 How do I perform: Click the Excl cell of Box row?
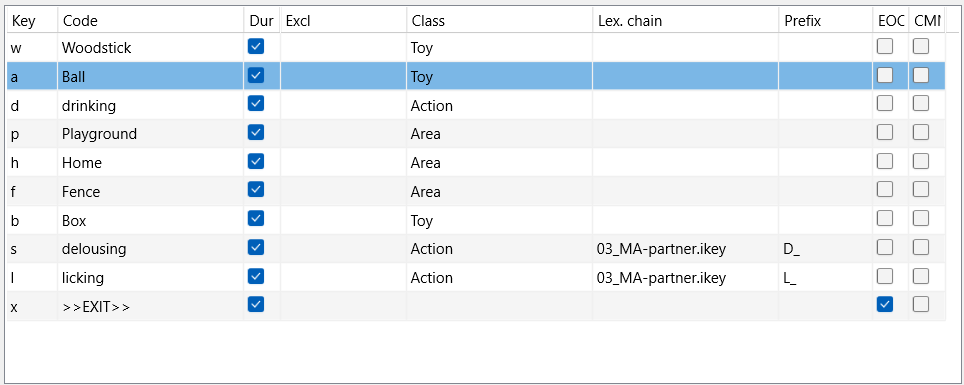343,220
